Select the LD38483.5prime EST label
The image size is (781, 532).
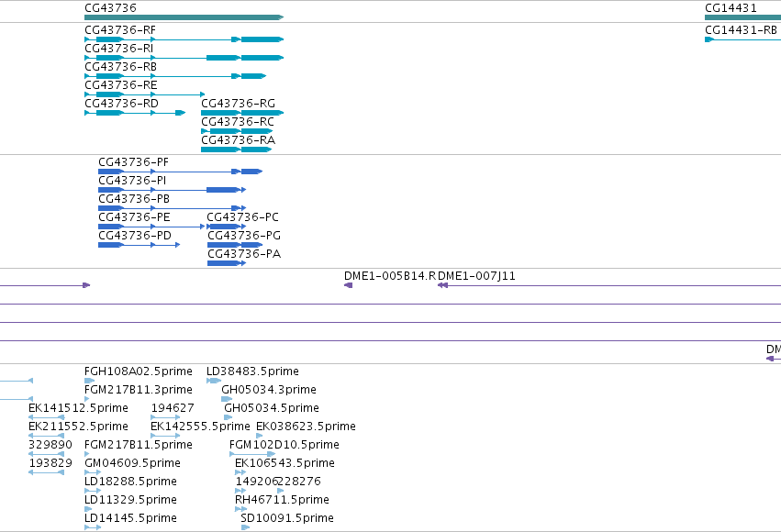click(253, 371)
